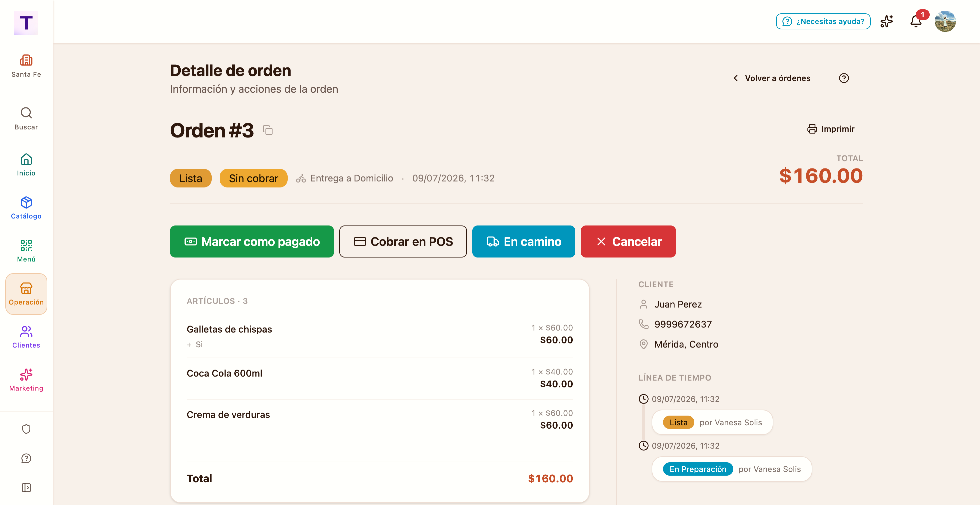Click the phone icon beside the number
The height and width of the screenshot is (505, 980).
(643, 324)
